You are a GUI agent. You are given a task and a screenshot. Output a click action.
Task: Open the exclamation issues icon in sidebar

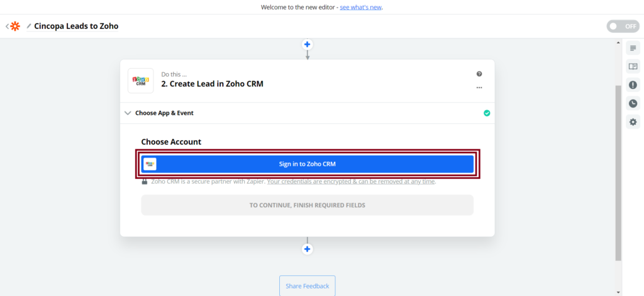coord(633,84)
